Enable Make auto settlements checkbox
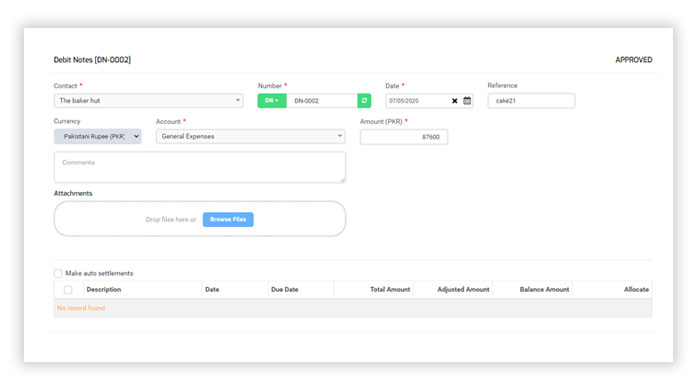The height and width of the screenshot is (384, 700). click(58, 273)
